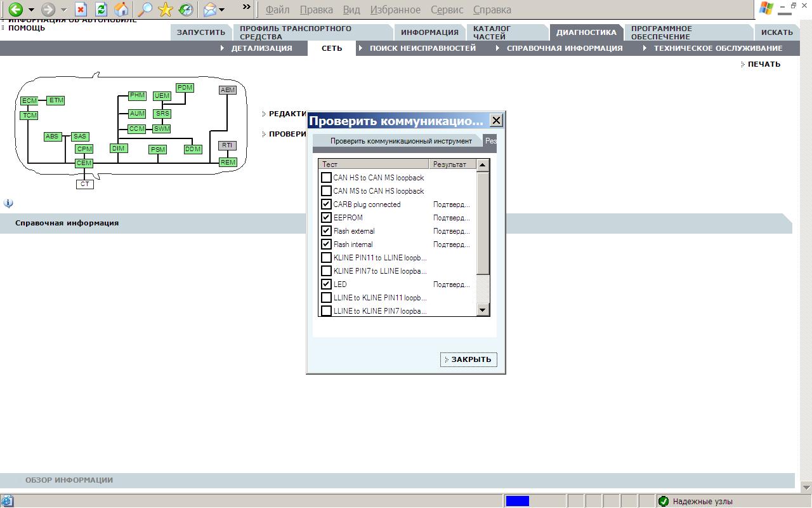Click the test list scrollbar down arrow
812x508 pixels.
pyautogui.click(x=483, y=310)
